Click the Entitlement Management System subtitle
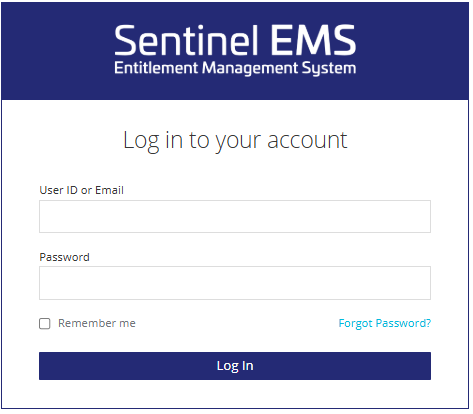This screenshot has height=414, width=473. click(235, 68)
